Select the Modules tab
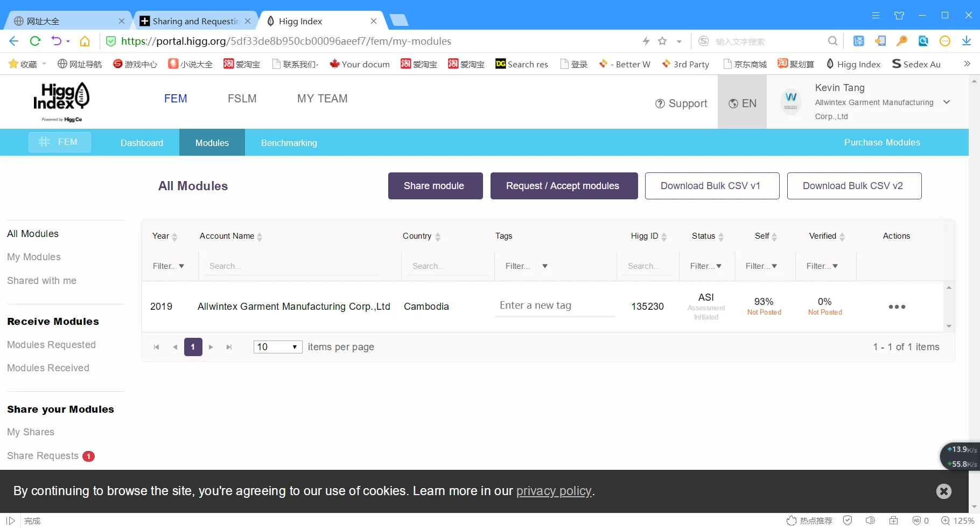Viewport: 980px width, 528px height. pyautogui.click(x=212, y=143)
